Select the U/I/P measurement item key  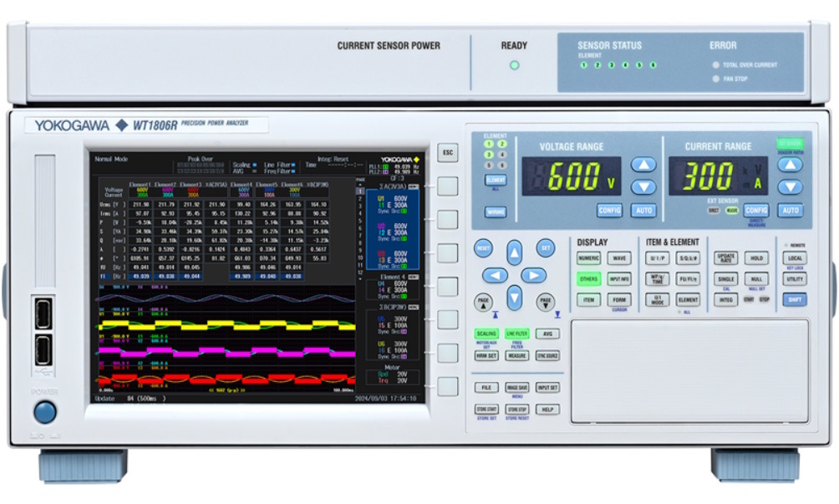657,258
